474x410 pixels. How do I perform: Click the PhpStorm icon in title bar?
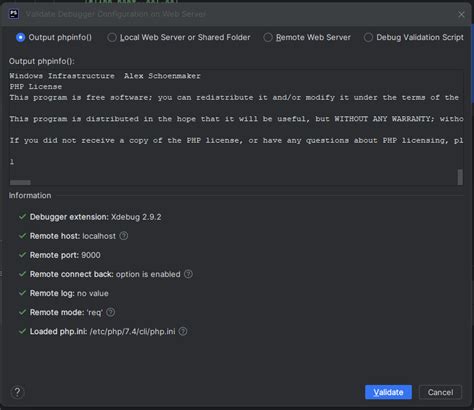[x=14, y=14]
